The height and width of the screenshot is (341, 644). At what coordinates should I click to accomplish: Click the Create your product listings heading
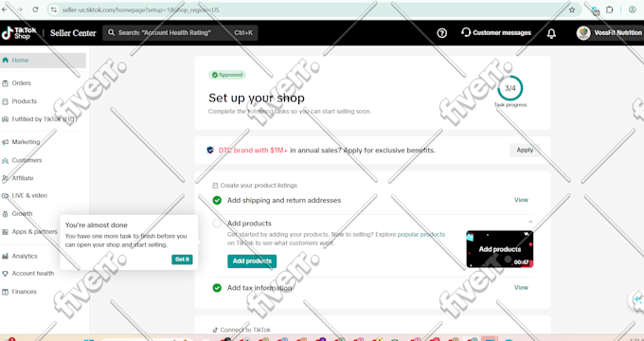coord(259,186)
